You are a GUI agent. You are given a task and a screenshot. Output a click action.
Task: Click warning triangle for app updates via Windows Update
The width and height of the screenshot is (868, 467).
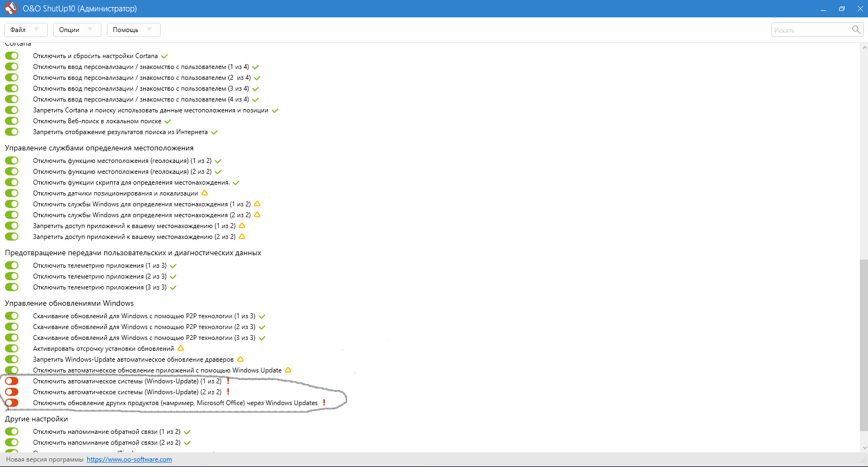tap(288, 370)
